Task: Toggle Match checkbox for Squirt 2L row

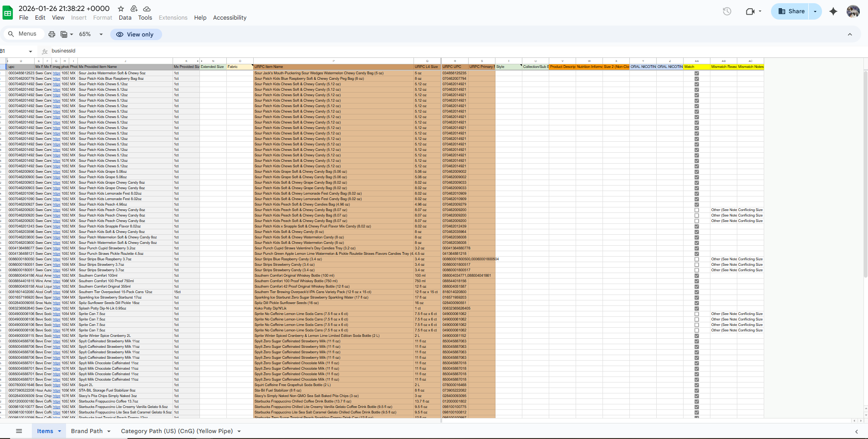Action: (x=697, y=385)
